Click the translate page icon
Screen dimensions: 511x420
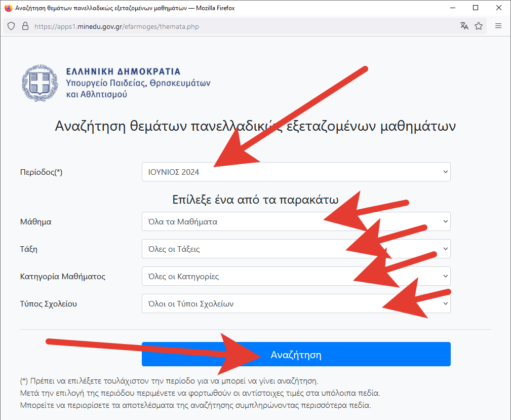click(464, 26)
